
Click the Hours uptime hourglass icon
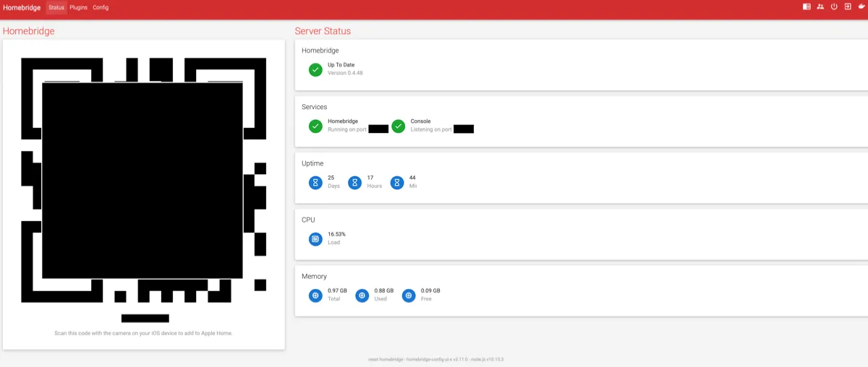(x=354, y=183)
